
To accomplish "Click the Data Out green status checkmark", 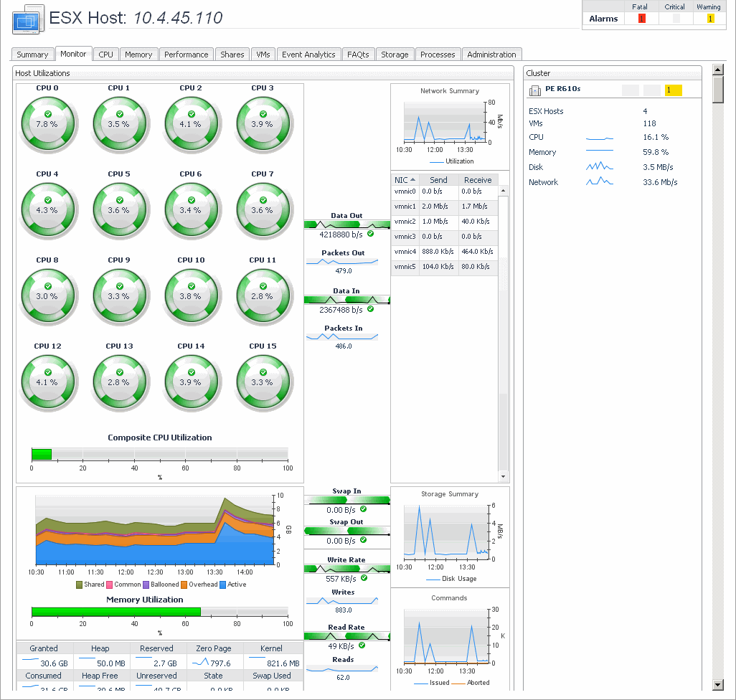I will coord(370,234).
